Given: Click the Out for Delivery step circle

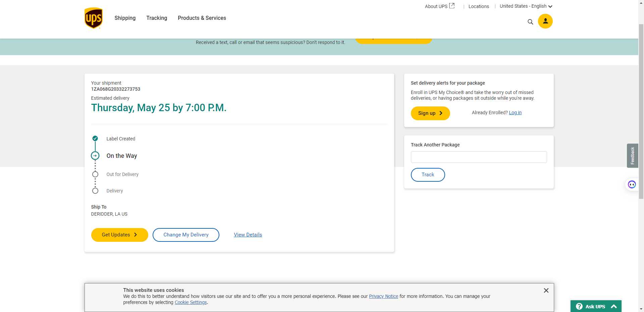Looking at the screenshot, I should click(x=95, y=174).
